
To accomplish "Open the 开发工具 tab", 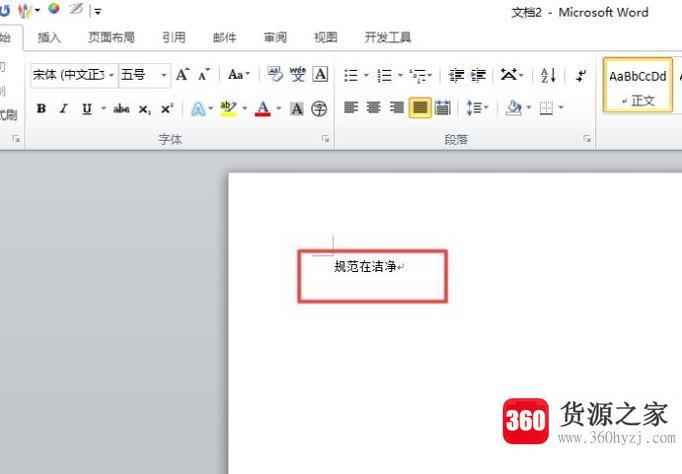I will click(388, 37).
